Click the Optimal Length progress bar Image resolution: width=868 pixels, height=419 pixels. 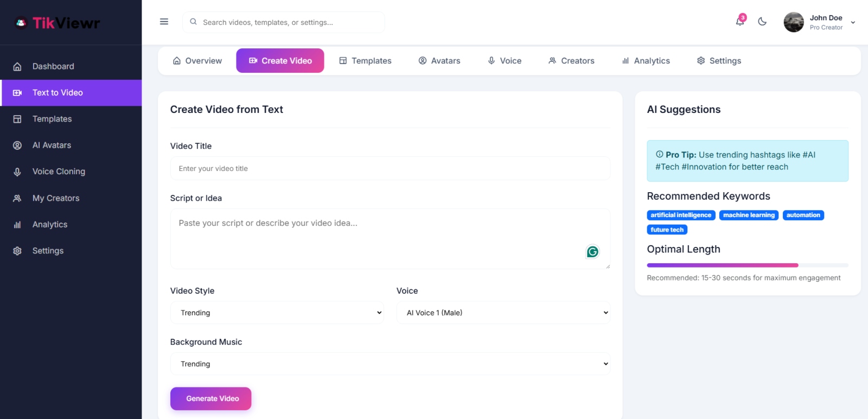(x=747, y=265)
